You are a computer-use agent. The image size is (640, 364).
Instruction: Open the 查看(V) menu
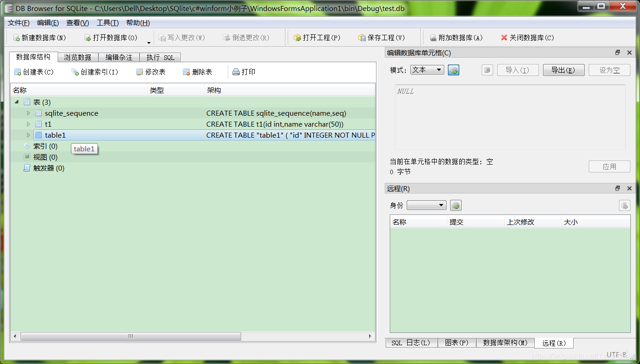pos(78,23)
